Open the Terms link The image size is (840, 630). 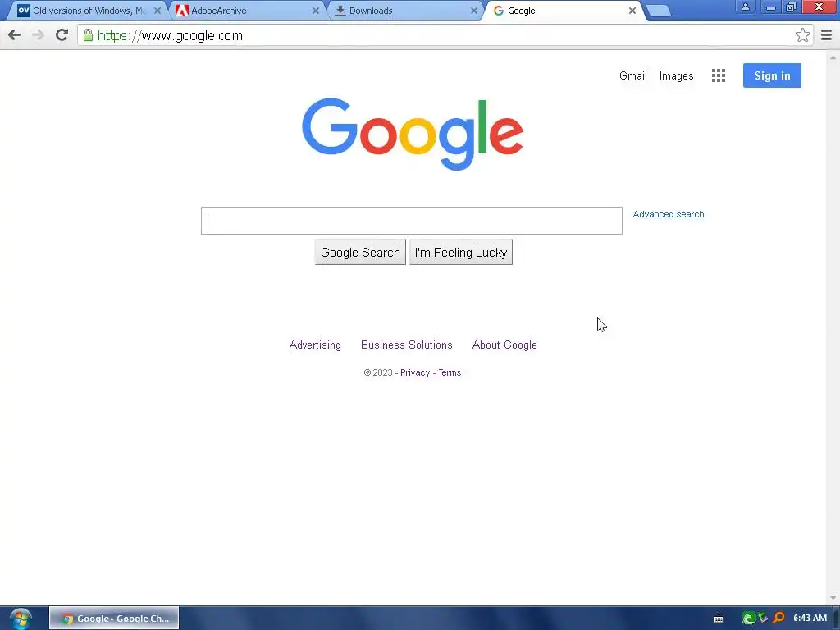pos(450,373)
